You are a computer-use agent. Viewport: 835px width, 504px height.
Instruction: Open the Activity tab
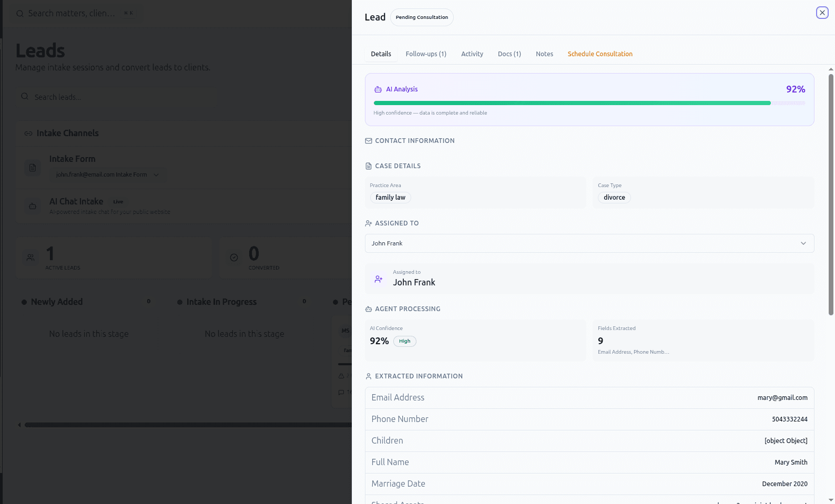[472, 54]
